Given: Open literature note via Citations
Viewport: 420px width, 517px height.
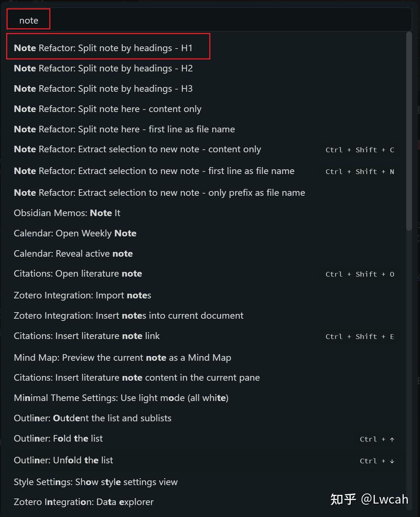Looking at the screenshot, I should 207,274.
